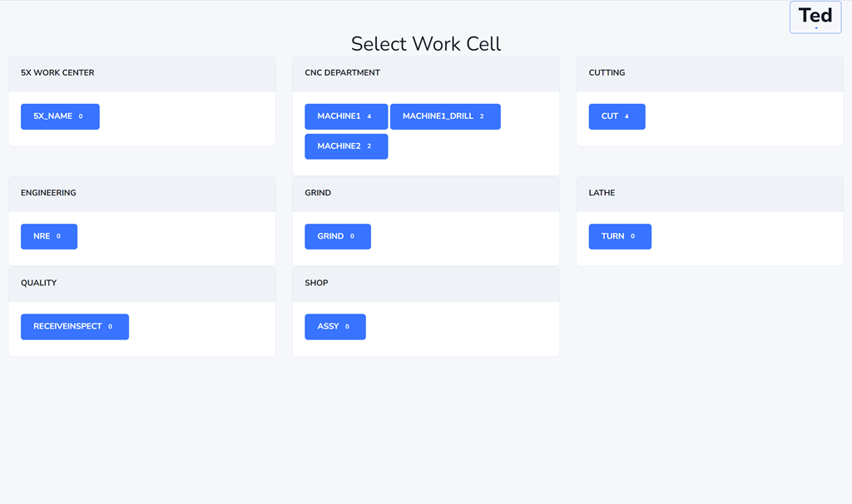Open the RECEIVEINSPECT work cell
Screen dimensions: 852x504
click(x=75, y=327)
